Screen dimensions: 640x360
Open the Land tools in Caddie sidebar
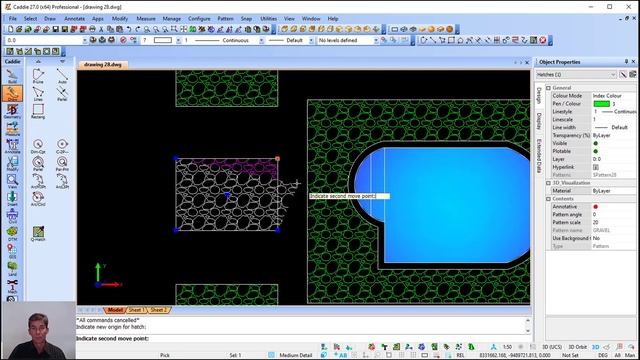click(12, 268)
